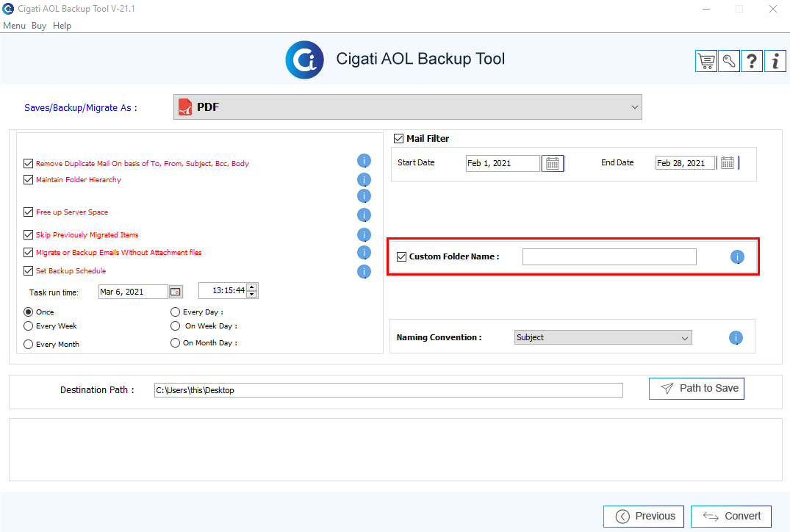Click the info icon beside Custom Folder Name
The width and height of the screenshot is (790, 532).
(737, 257)
